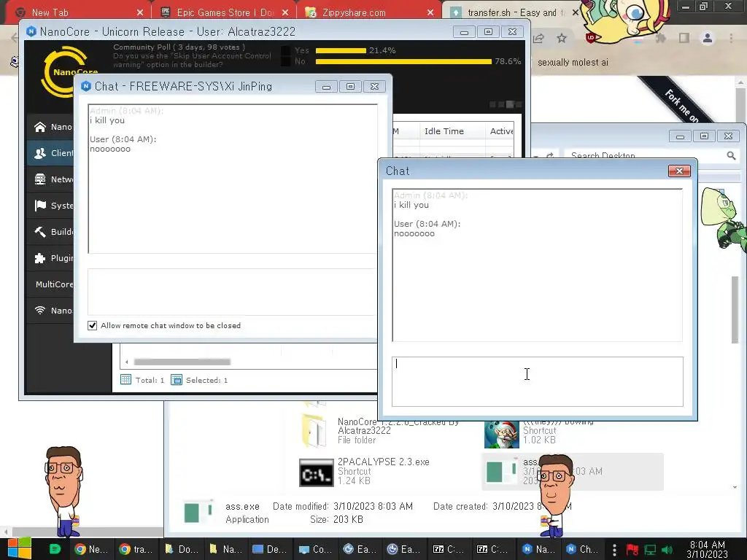
Task: Click the browser page scroll-up arrow
Action: click(741, 82)
